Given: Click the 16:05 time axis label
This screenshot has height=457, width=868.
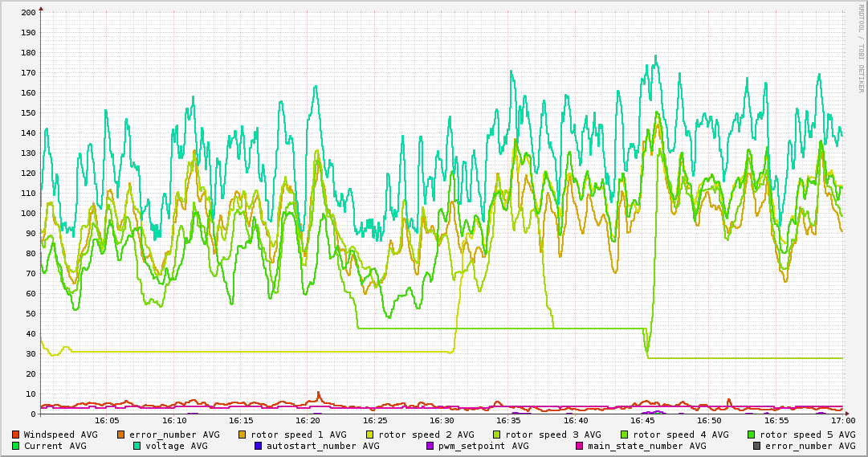Looking at the screenshot, I should (x=108, y=421).
